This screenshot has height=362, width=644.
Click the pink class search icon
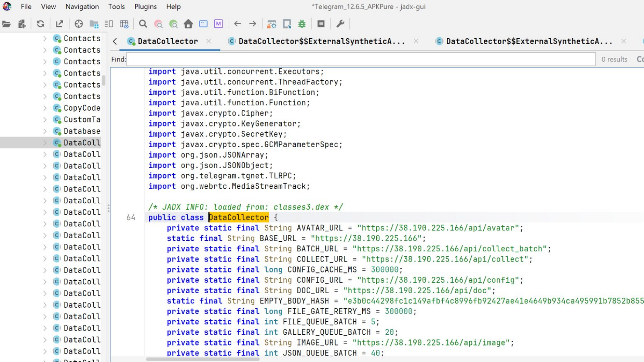[159, 24]
